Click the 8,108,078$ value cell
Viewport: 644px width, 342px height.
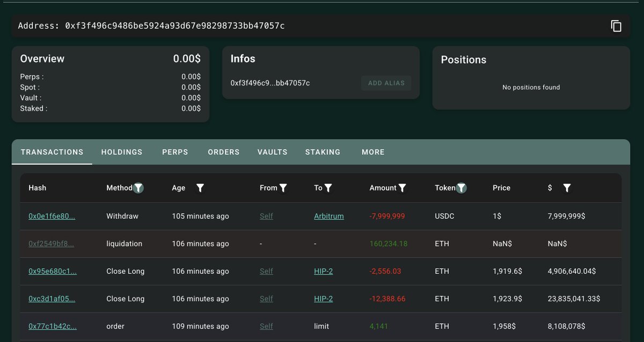coord(566,326)
